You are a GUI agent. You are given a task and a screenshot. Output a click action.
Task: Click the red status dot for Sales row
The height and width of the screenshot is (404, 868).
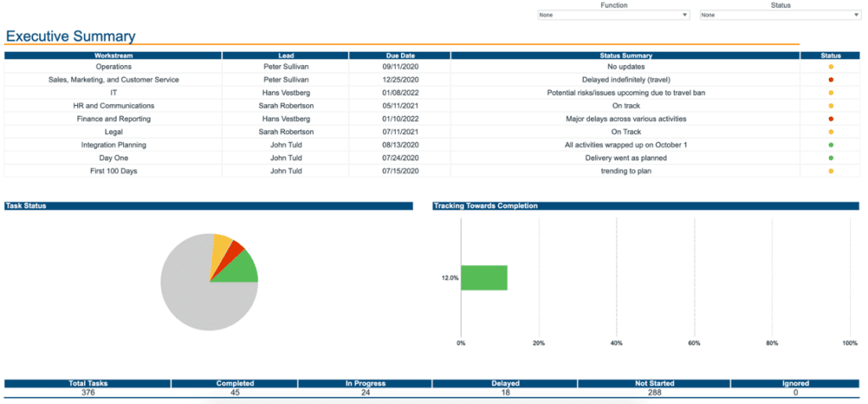(831, 80)
